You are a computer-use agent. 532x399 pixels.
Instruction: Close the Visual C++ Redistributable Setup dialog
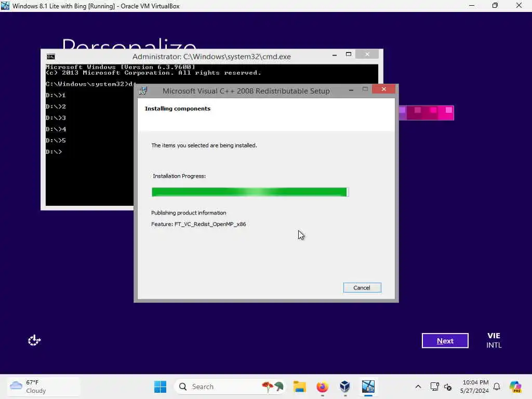[x=384, y=89]
